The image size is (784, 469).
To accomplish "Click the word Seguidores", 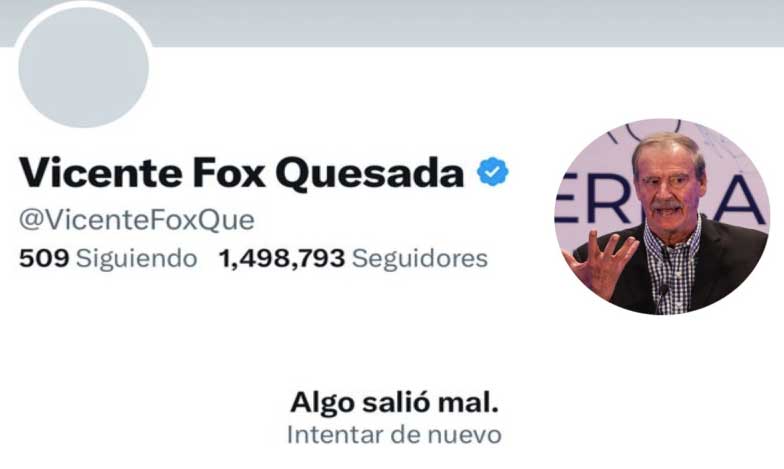I will tap(420, 259).
